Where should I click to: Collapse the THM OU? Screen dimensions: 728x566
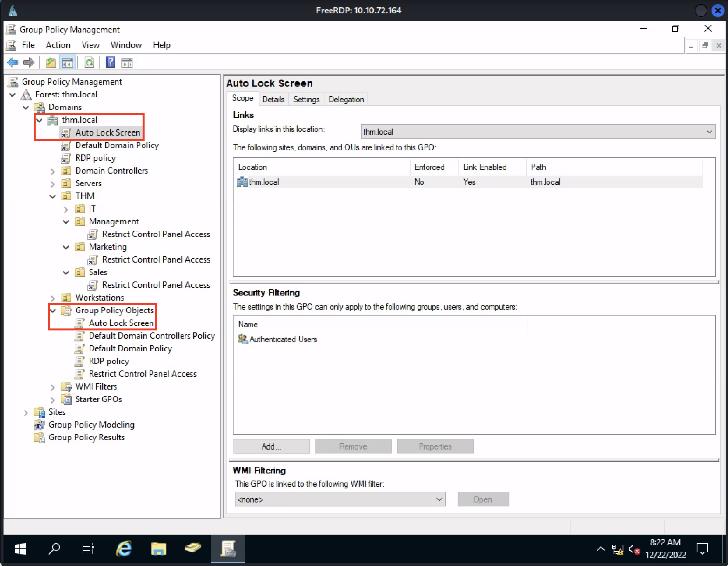click(x=53, y=196)
